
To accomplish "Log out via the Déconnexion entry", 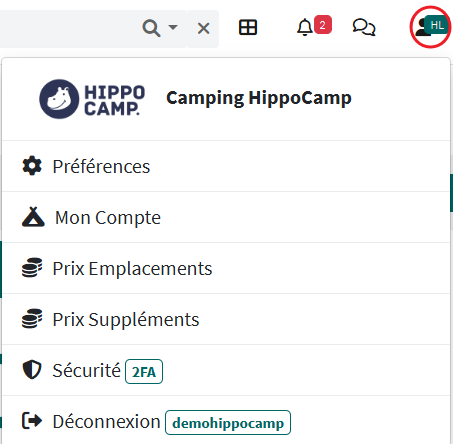I will [226, 421].
